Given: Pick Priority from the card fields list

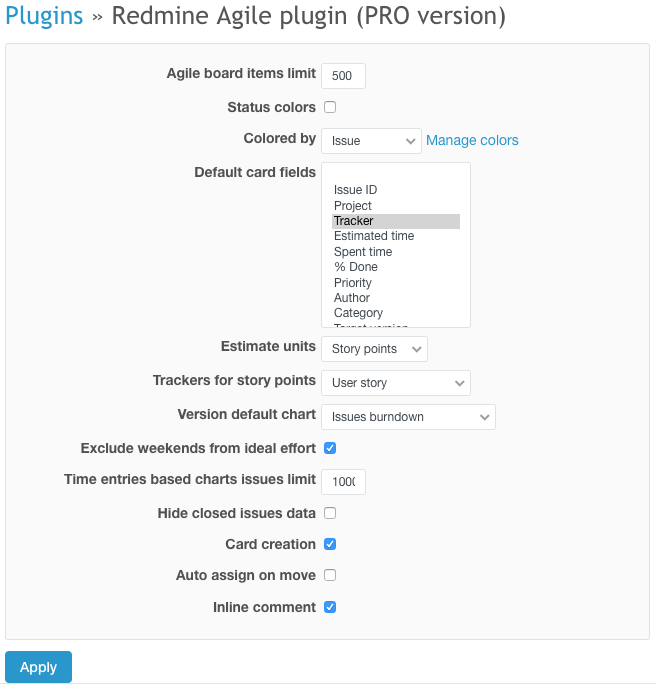Looking at the screenshot, I should click(353, 283).
